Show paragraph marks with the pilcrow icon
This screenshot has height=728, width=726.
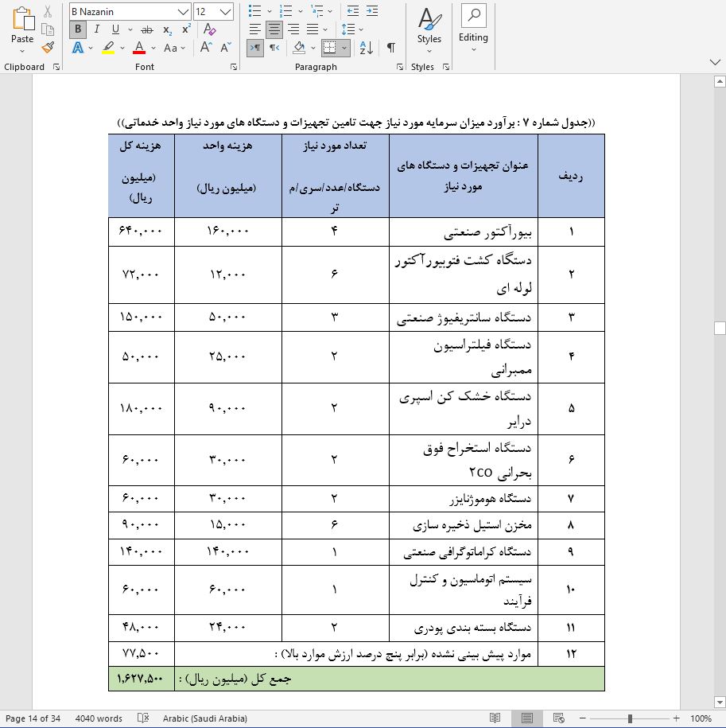[390, 48]
